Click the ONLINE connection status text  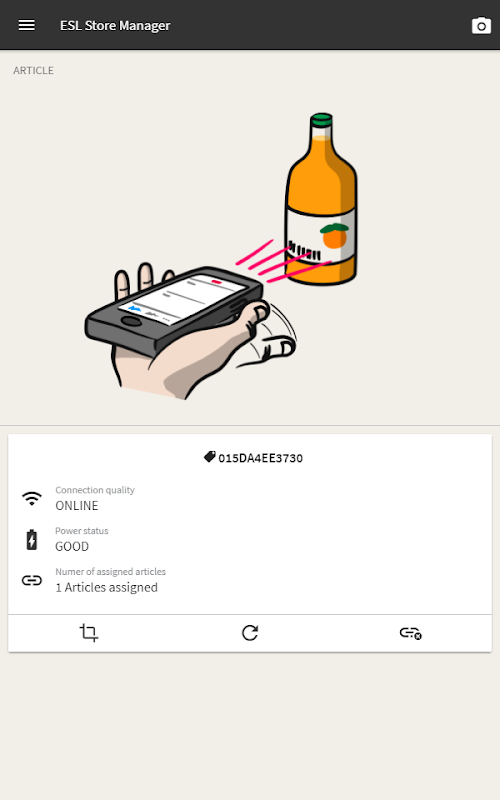tap(77, 506)
